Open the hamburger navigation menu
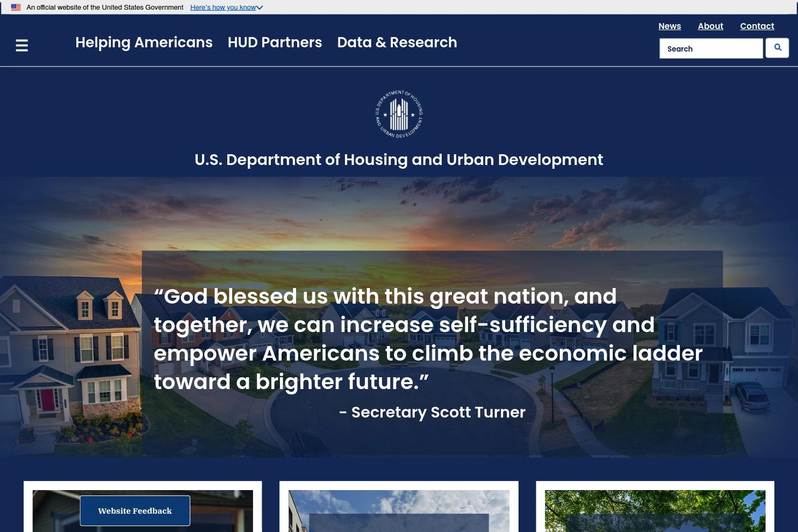 [x=21, y=45]
